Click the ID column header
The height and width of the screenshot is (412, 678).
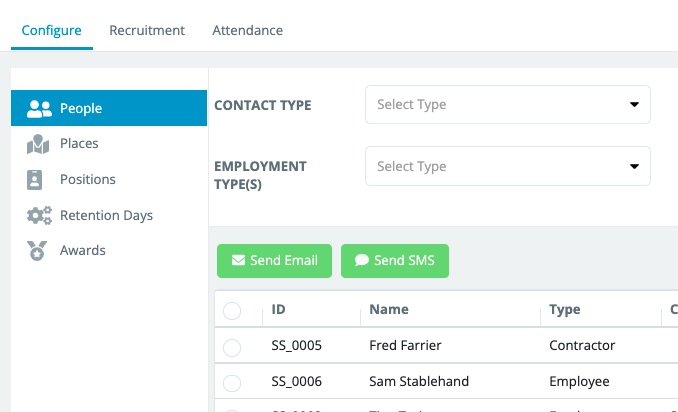(279, 310)
